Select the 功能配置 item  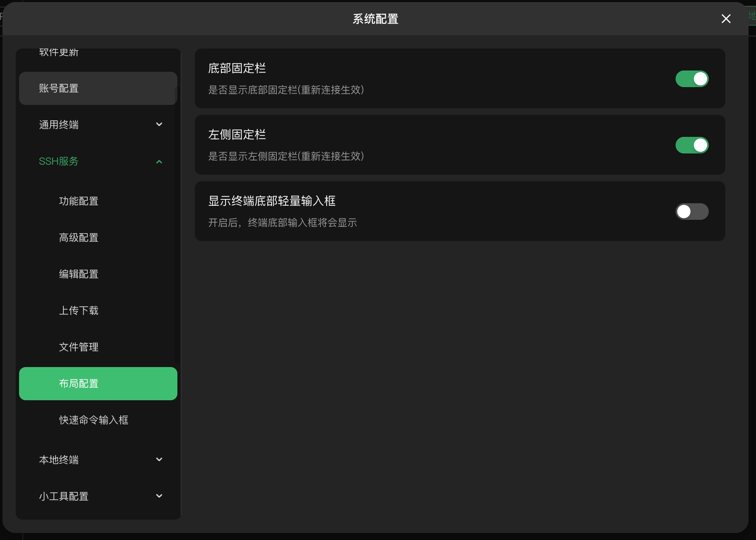tap(79, 201)
